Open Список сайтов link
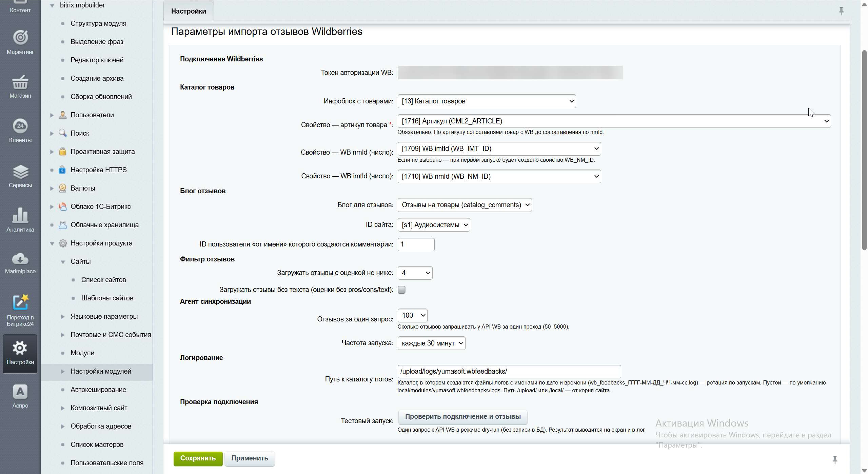Viewport: 868px width, 474px height. (x=103, y=280)
